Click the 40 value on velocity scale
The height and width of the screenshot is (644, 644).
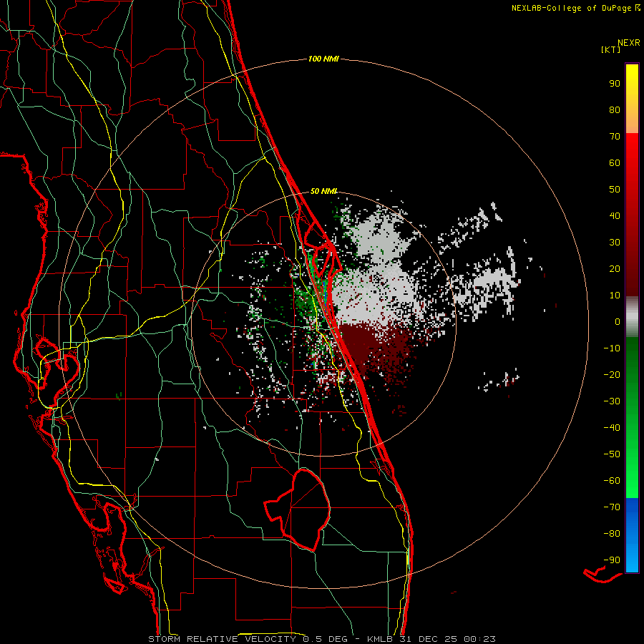[615, 215]
